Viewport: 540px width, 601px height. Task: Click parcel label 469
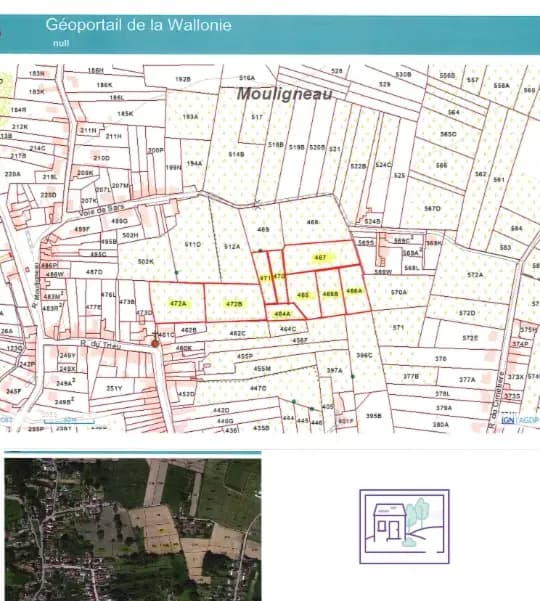click(263, 229)
